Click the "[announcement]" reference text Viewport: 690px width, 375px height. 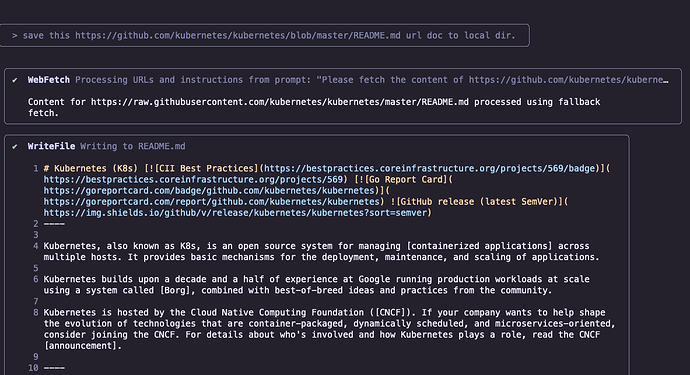(x=80, y=346)
